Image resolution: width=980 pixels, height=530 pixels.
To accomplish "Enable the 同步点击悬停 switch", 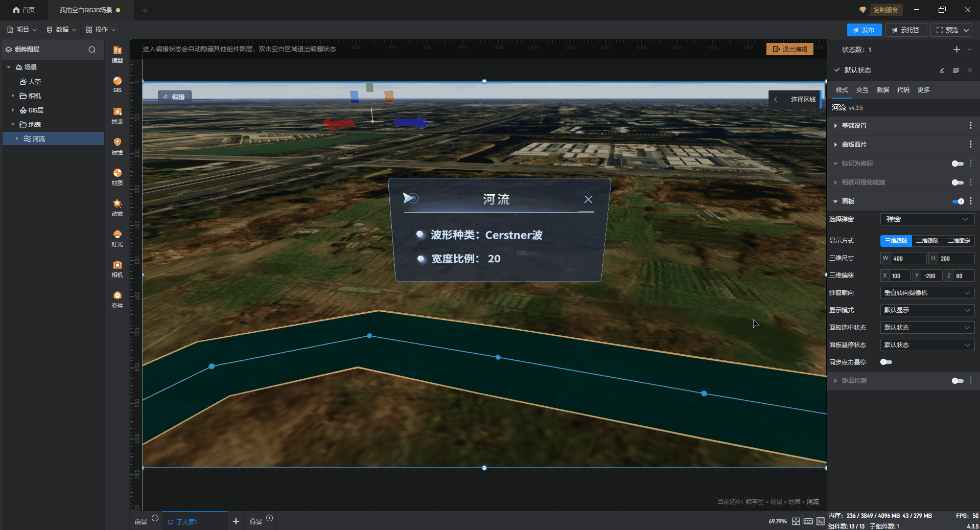I will point(886,362).
